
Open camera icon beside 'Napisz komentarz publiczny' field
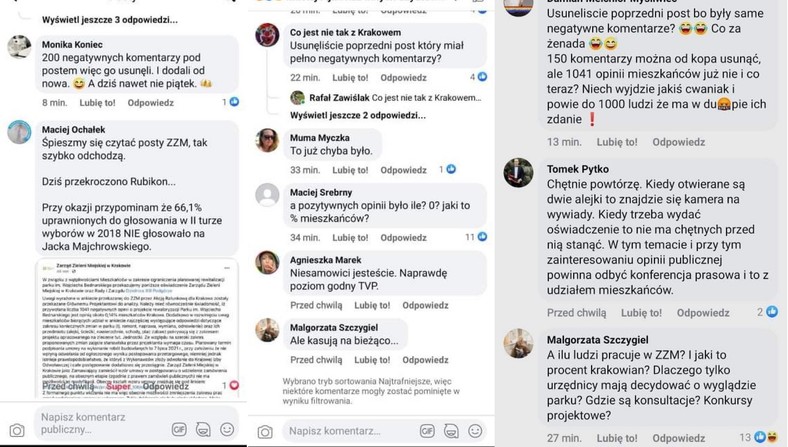click(17, 430)
